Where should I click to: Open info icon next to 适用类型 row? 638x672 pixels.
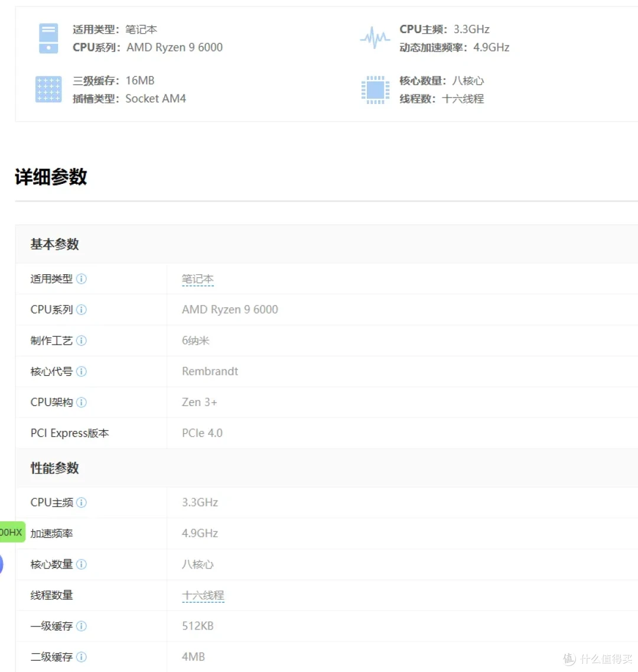click(82, 279)
